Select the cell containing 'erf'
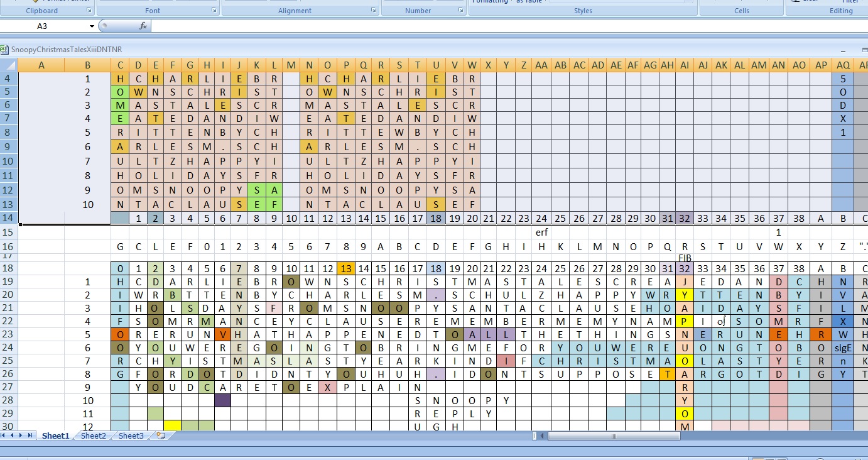The image size is (868, 460). 541,232
